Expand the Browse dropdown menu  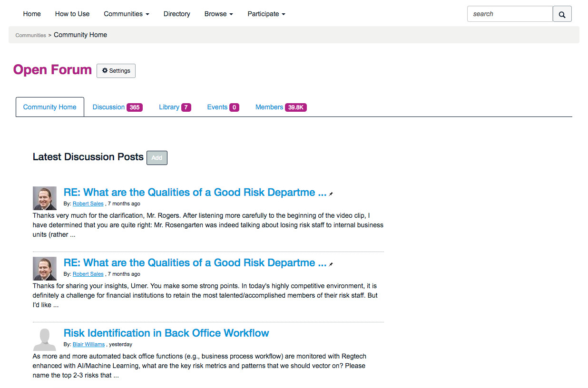pyautogui.click(x=218, y=14)
